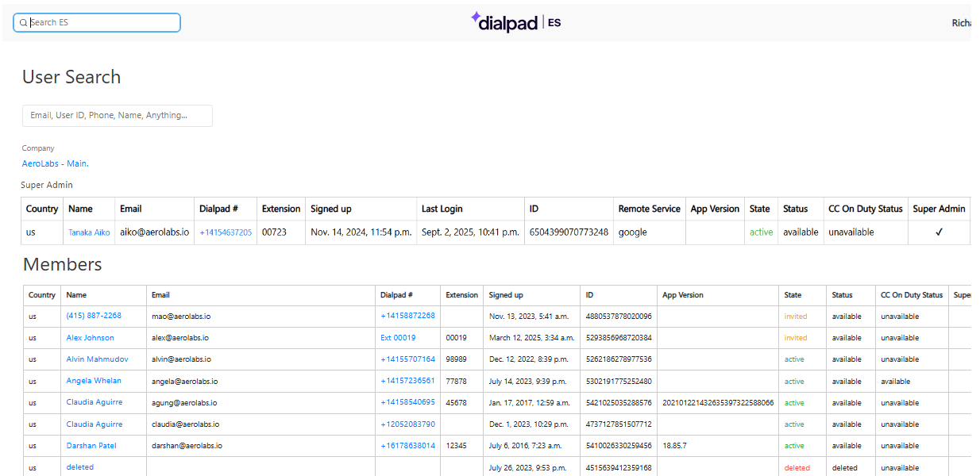
Task: Select email mao@aerolabs.io
Action: pyautogui.click(x=181, y=316)
